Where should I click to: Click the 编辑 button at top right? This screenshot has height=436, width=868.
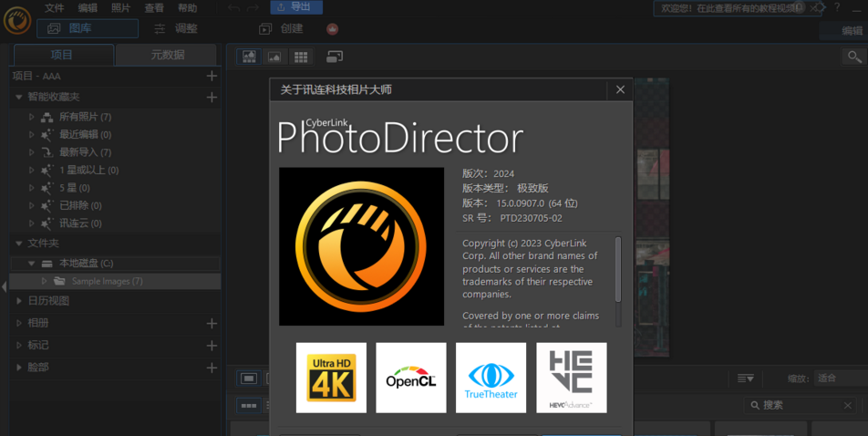click(852, 30)
